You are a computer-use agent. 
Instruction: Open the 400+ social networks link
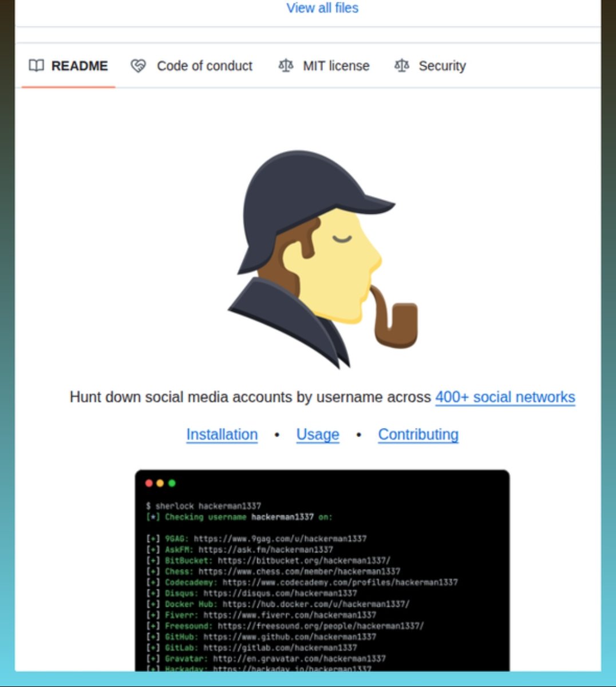pyautogui.click(x=504, y=397)
